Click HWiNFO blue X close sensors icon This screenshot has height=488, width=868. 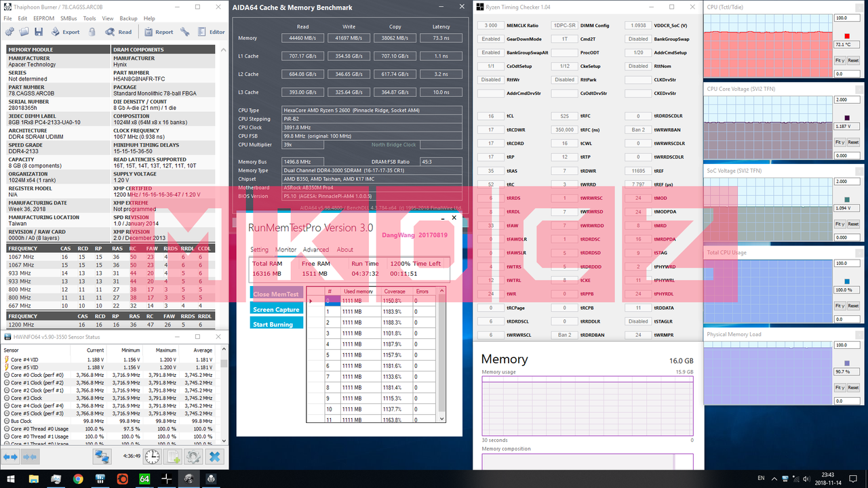(214, 457)
